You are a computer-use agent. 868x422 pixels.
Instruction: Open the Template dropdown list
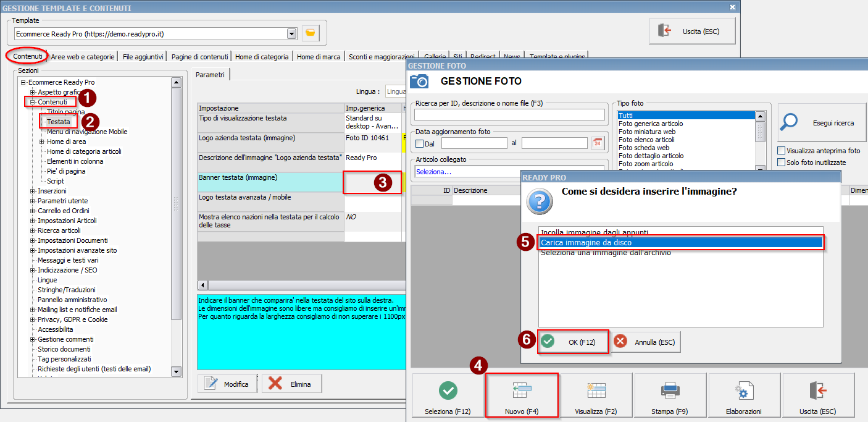291,33
